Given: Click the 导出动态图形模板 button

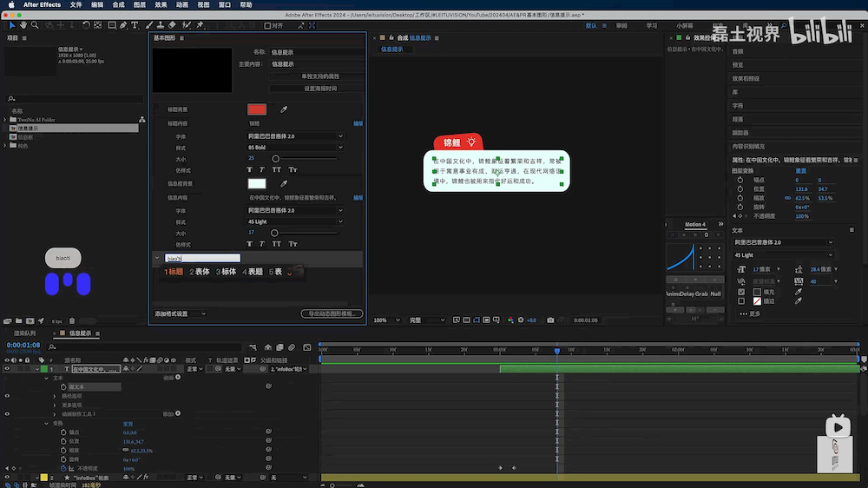Looking at the screenshot, I should (x=332, y=314).
